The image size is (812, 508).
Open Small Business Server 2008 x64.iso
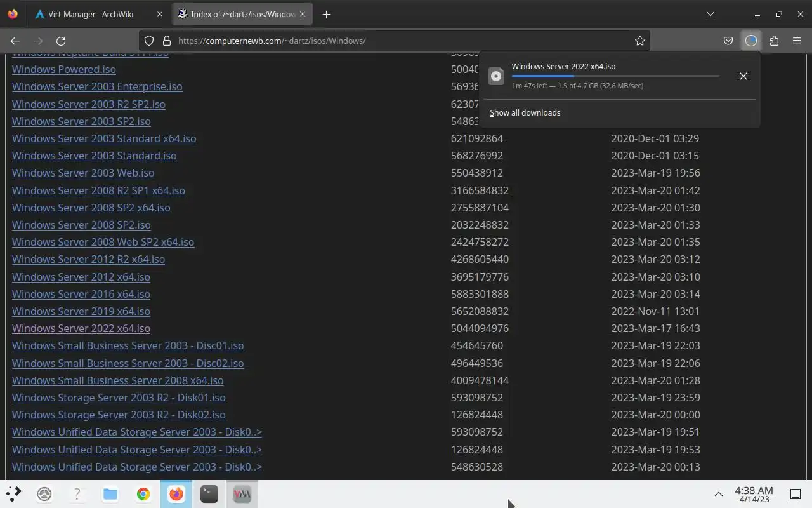click(x=118, y=380)
